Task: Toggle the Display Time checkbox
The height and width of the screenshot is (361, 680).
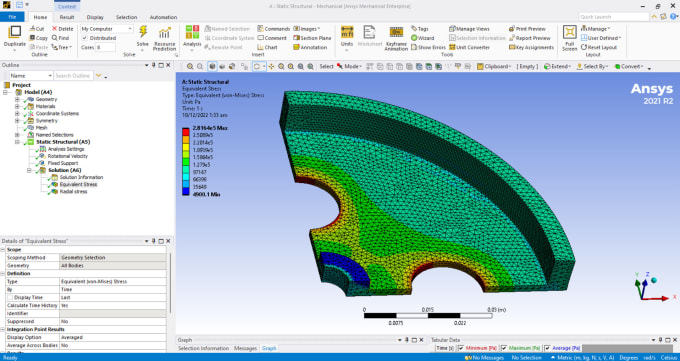Action: coord(10,298)
